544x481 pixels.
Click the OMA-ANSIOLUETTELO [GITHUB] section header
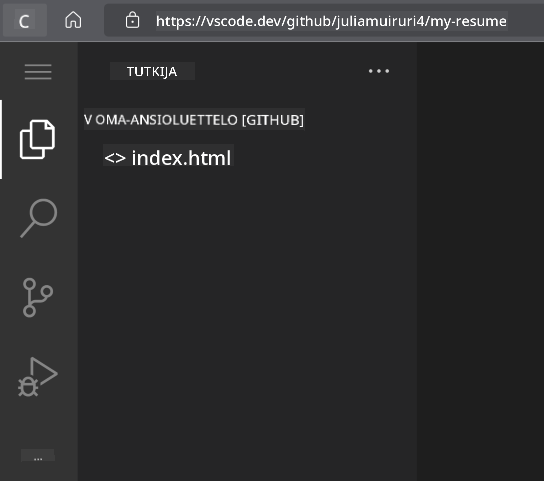[194, 120]
